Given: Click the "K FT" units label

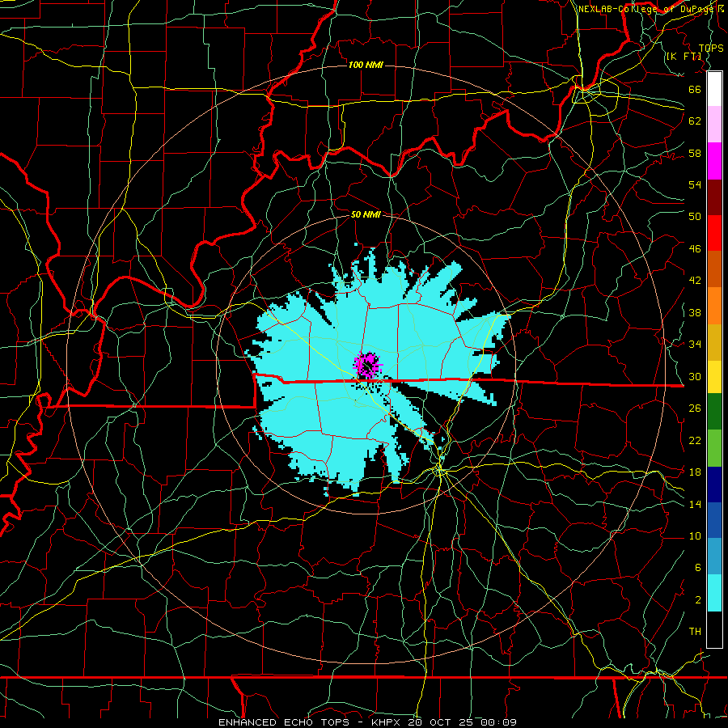Looking at the screenshot, I should pyautogui.click(x=685, y=57).
